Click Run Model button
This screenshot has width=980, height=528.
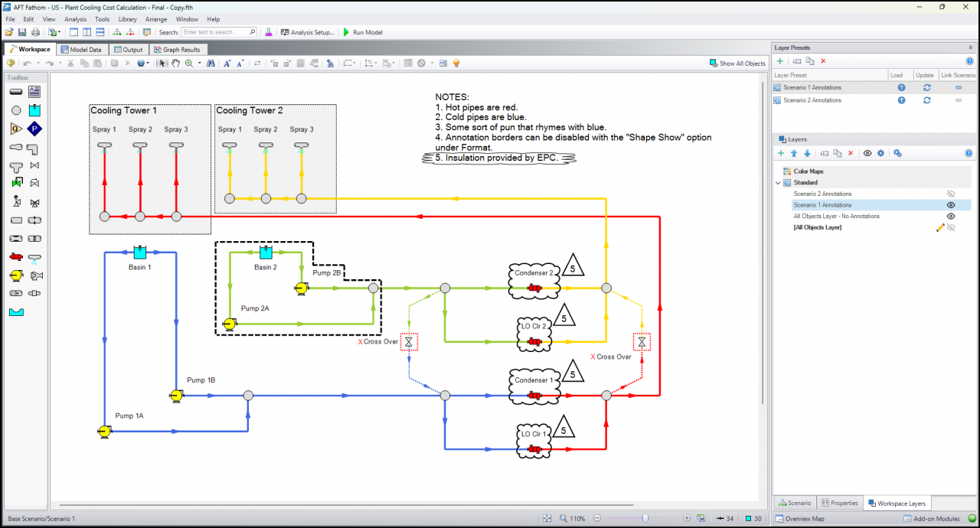click(x=363, y=32)
